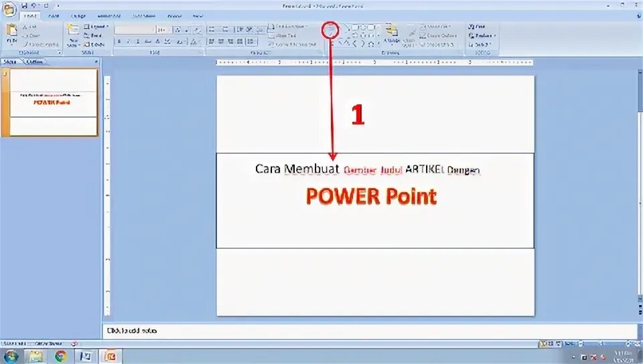Click the 'POWER Point' title text
This screenshot has width=643, height=364.
(372, 196)
